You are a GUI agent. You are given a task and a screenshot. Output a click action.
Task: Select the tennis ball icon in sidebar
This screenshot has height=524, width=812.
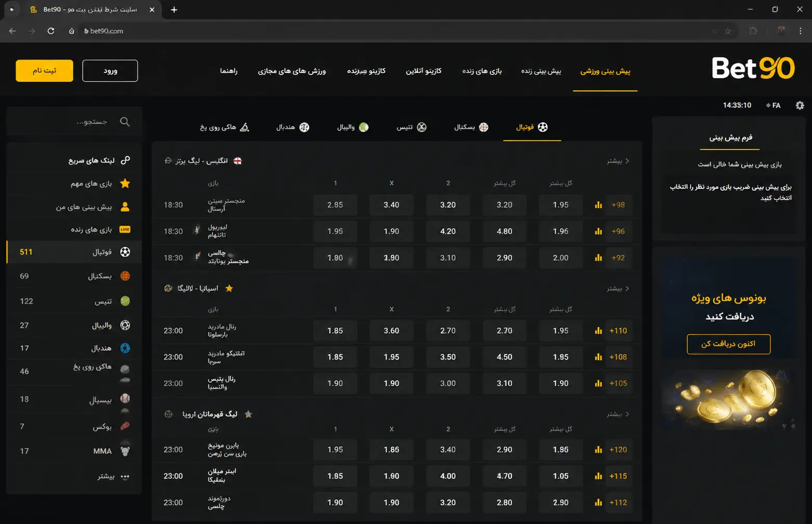coord(125,301)
